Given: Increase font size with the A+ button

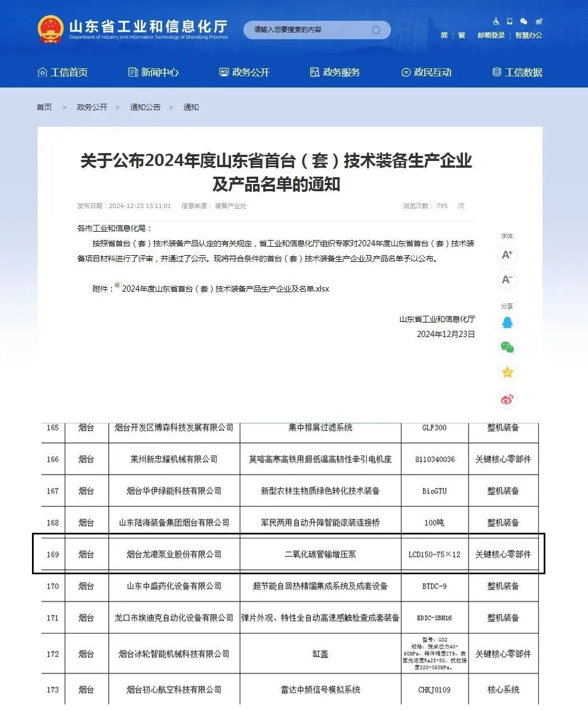Looking at the screenshot, I should 507,255.
